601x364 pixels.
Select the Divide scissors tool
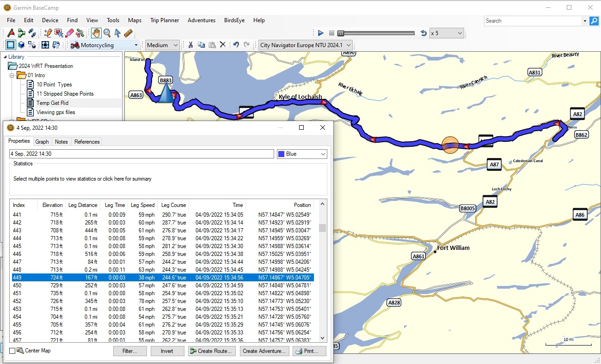(x=80, y=33)
